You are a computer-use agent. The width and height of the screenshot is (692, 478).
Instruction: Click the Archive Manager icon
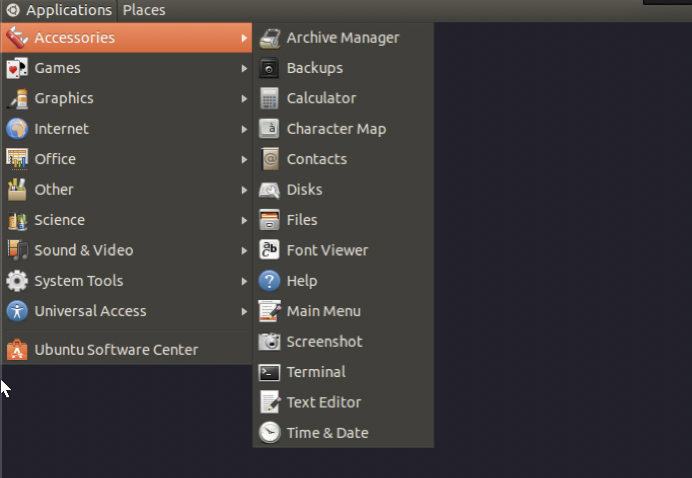tap(269, 38)
